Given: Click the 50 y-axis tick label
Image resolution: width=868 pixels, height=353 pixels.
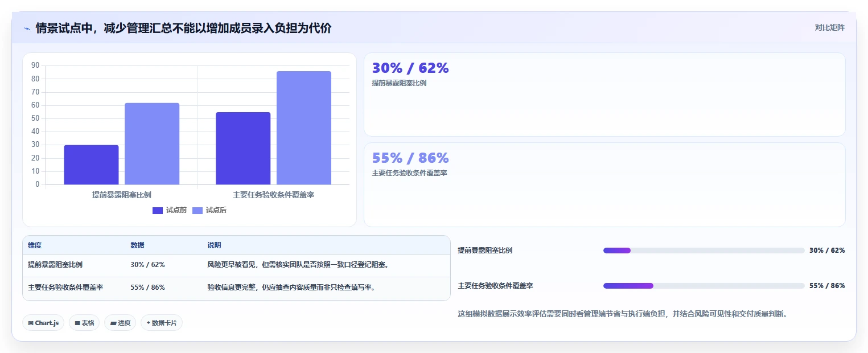Looking at the screenshot, I should pos(35,118).
